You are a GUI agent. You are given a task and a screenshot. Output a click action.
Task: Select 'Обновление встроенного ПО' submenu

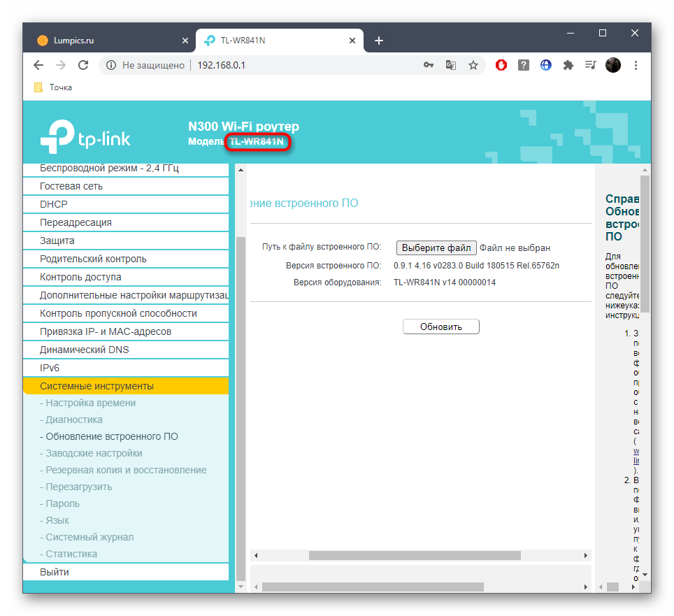point(109,436)
